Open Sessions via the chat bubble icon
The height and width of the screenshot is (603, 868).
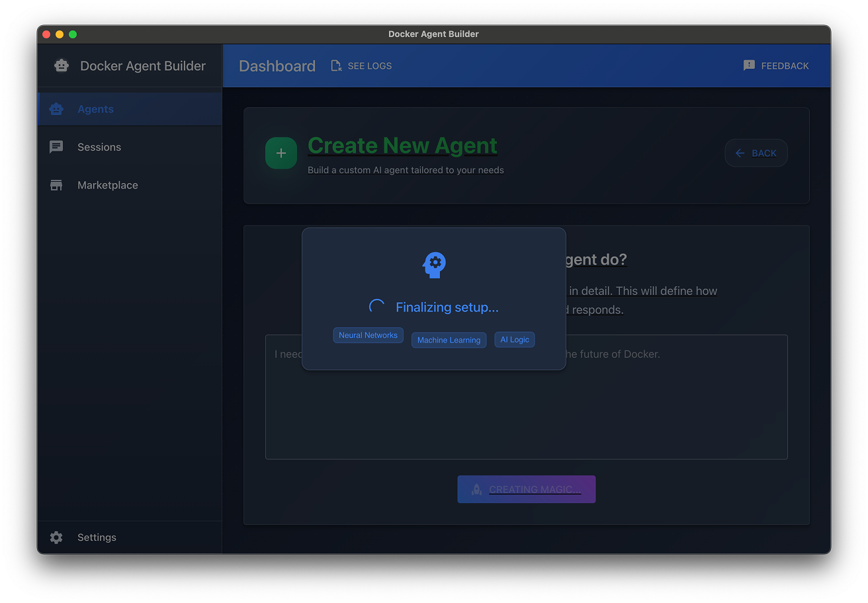(x=56, y=147)
